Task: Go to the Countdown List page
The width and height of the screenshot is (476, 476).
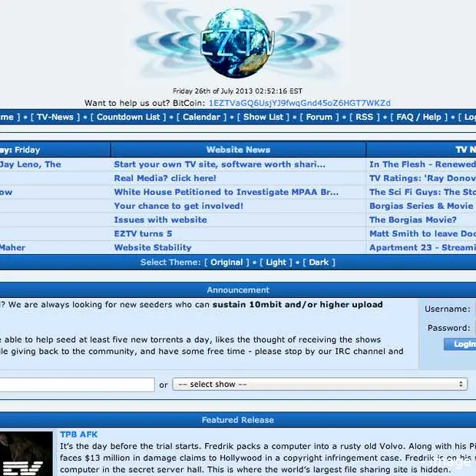Action: (128, 117)
